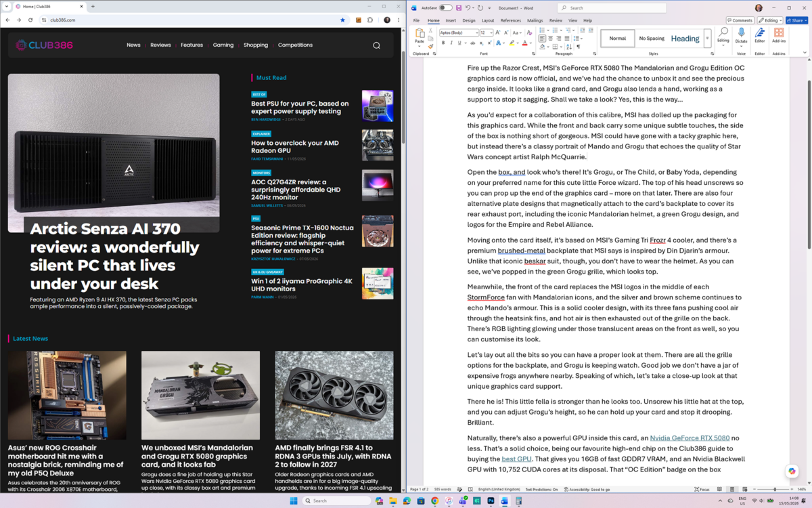The image size is (812, 508).
Task: Click the Club386 site search icon
Action: tap(376, 45)
